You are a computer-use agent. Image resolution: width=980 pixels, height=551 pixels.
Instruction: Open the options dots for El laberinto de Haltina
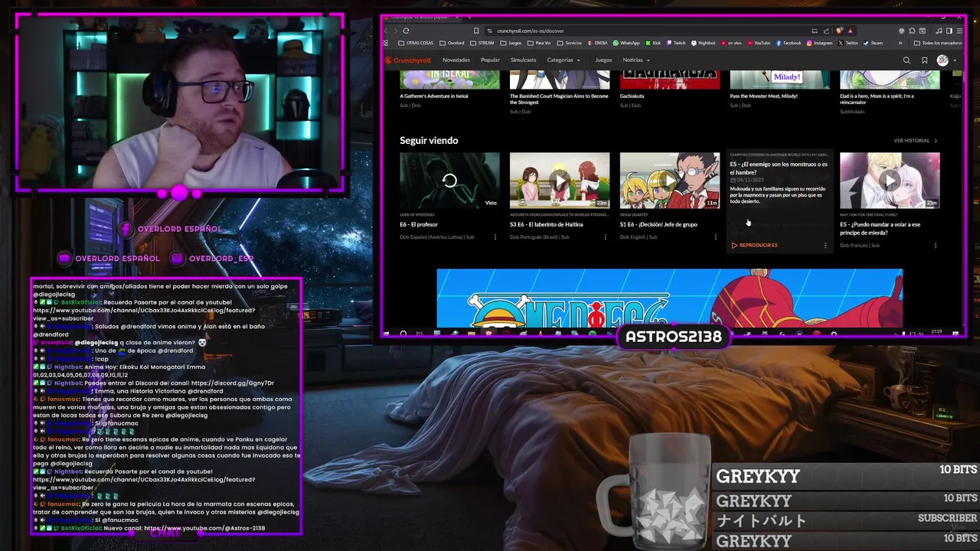(606, 237)
